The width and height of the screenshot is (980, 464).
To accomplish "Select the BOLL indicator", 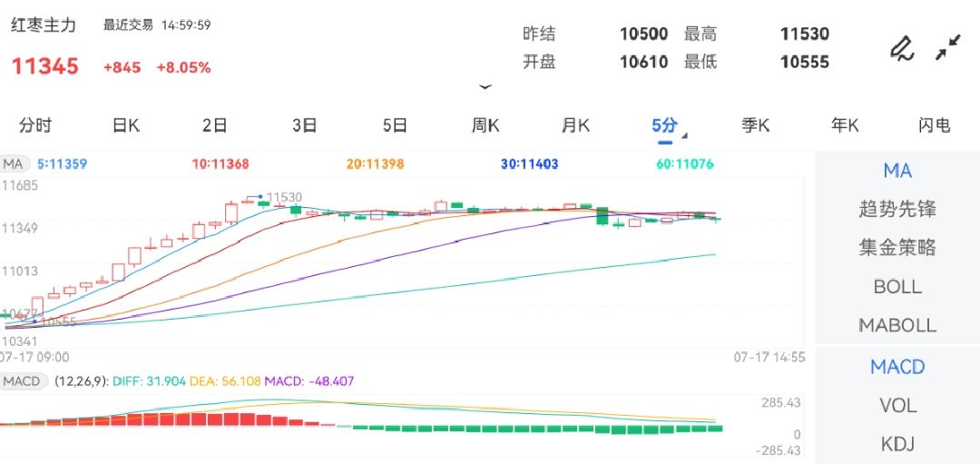I will (x=897, y=287).
